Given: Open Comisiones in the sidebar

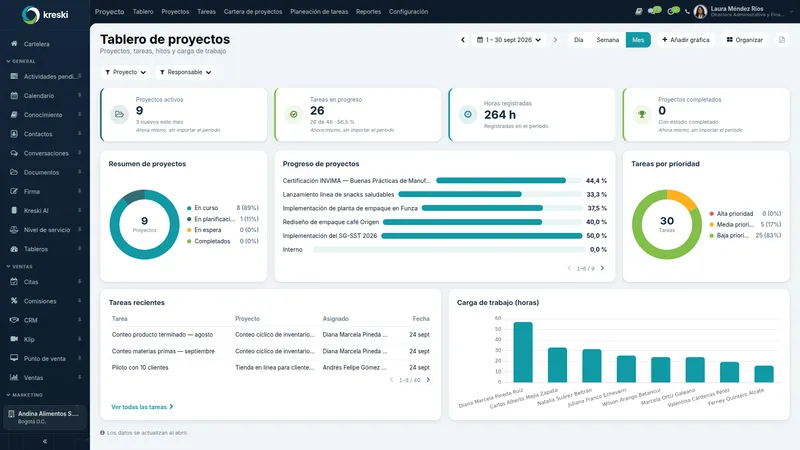Looking at the screenshot, I should [x=40, y=301].
